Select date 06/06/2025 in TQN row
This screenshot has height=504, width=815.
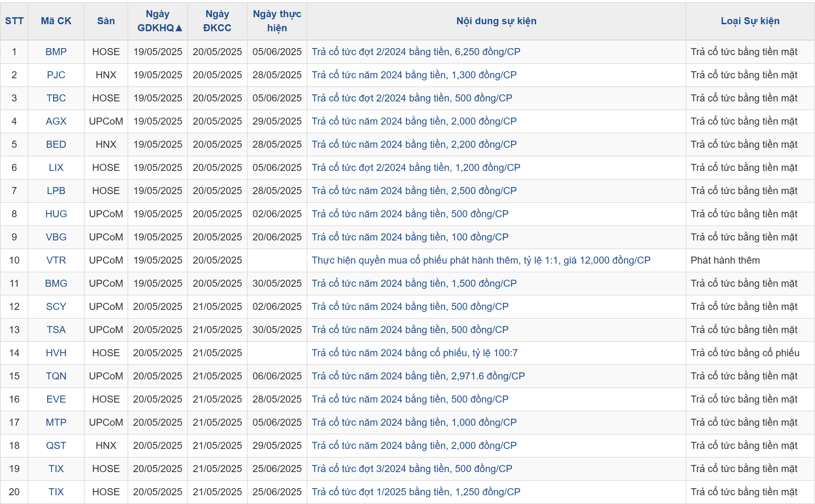pos(277,376)
